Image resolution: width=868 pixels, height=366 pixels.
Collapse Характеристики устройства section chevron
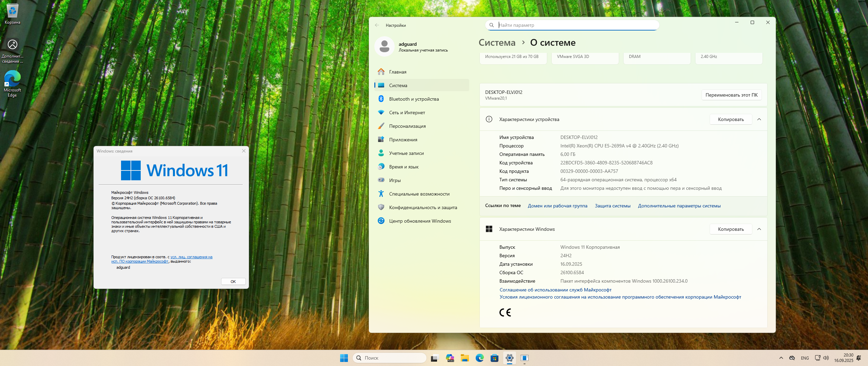[759, 119]
